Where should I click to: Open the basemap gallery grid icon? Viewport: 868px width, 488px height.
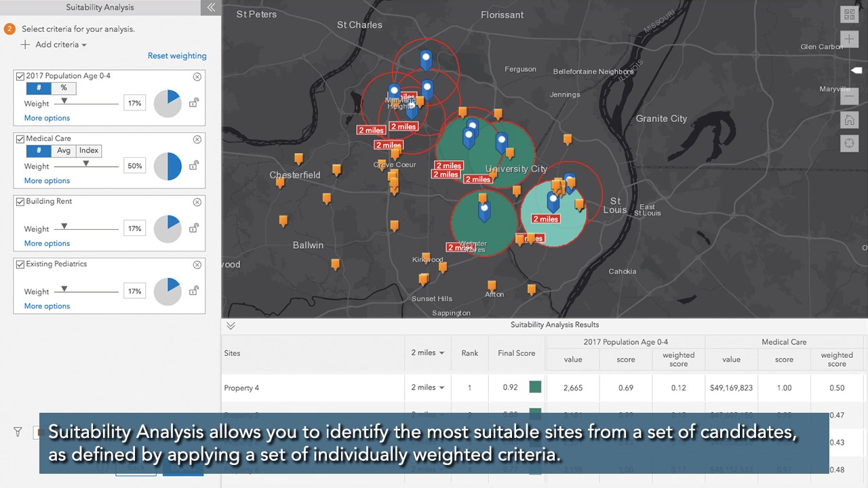[849, 15]
